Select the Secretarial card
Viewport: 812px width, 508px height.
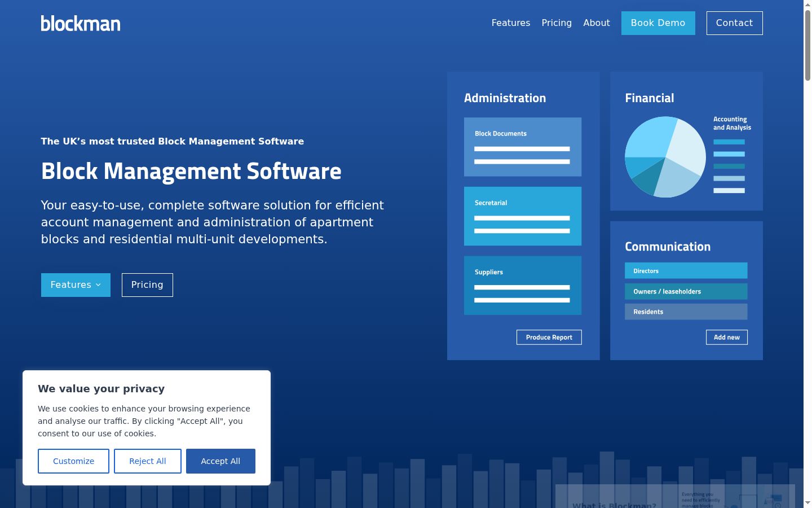coord(523,216)
